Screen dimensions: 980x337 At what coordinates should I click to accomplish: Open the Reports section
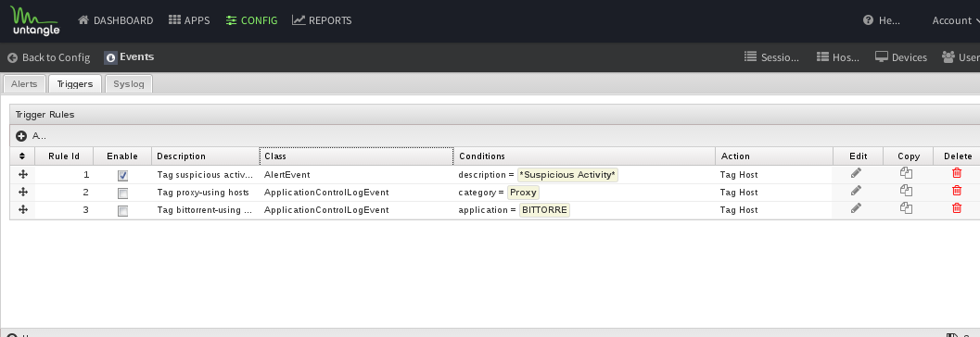click(x=322, y=20)
